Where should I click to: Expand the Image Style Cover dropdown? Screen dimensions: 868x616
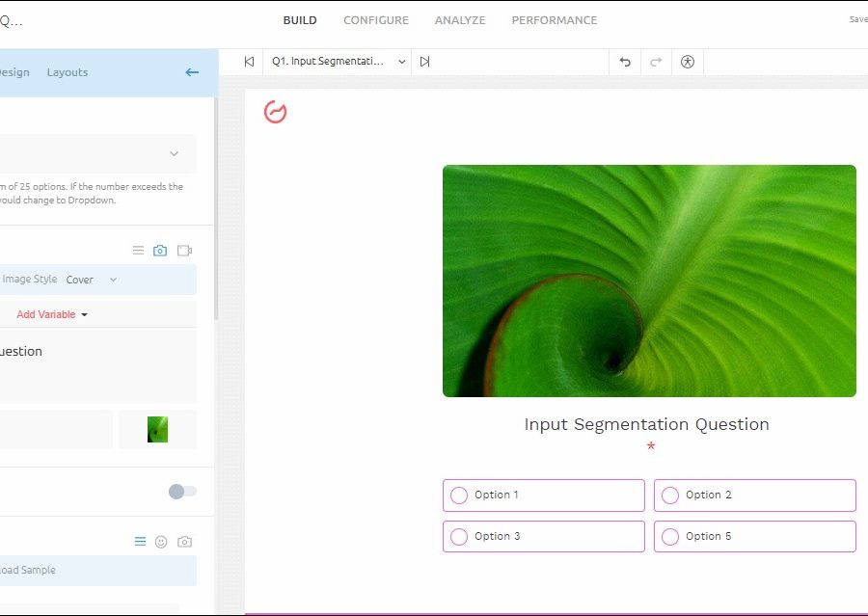92,280
